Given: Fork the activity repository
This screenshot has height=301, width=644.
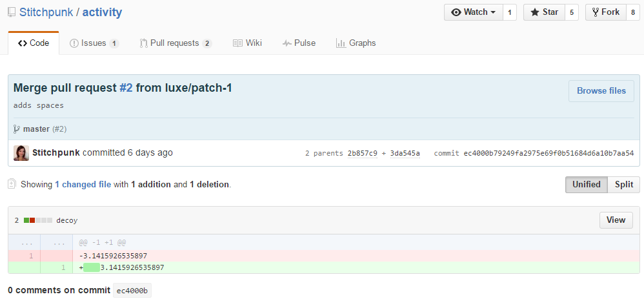Looking at the screenshot, I should pyautogui.click(x=605, y=12).
